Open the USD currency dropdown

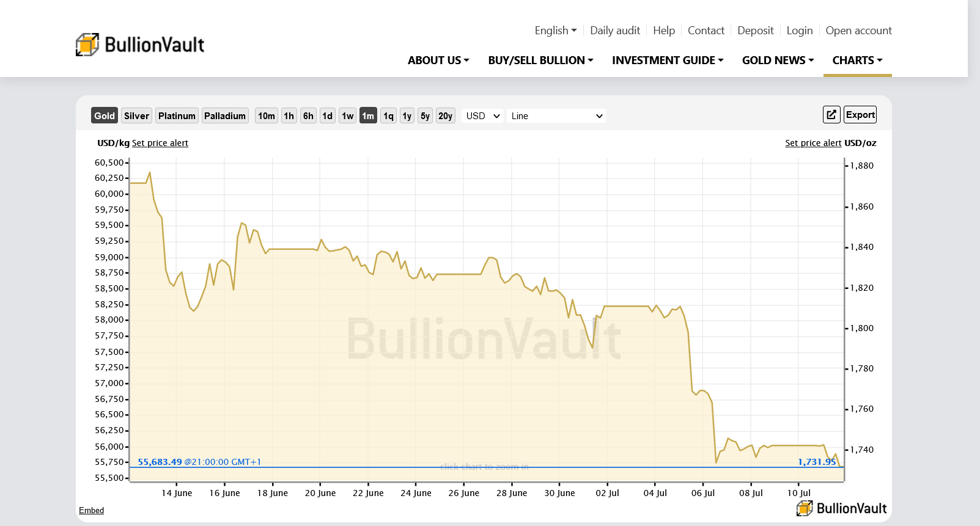[482, 115]
